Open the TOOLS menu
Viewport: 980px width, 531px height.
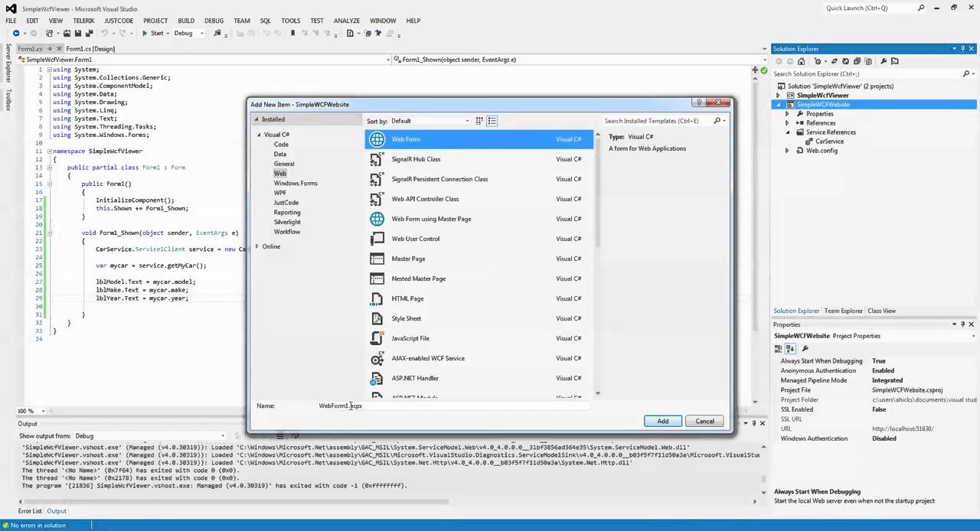click(x=290, y=21)
